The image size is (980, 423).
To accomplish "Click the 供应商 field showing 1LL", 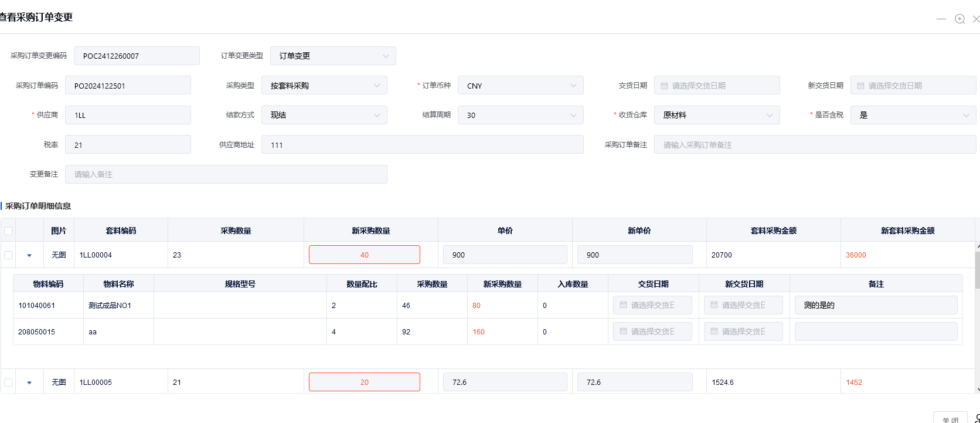I will click(128, 115).
